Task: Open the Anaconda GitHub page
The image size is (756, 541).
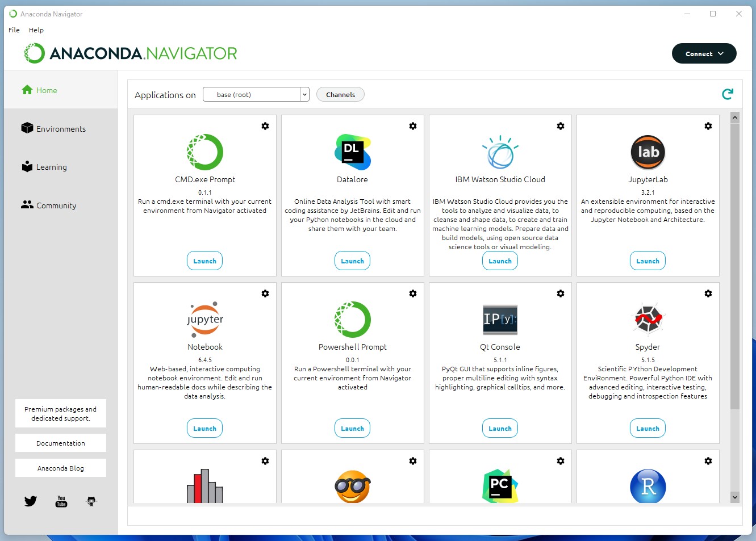Action: (x=91, y=501)
